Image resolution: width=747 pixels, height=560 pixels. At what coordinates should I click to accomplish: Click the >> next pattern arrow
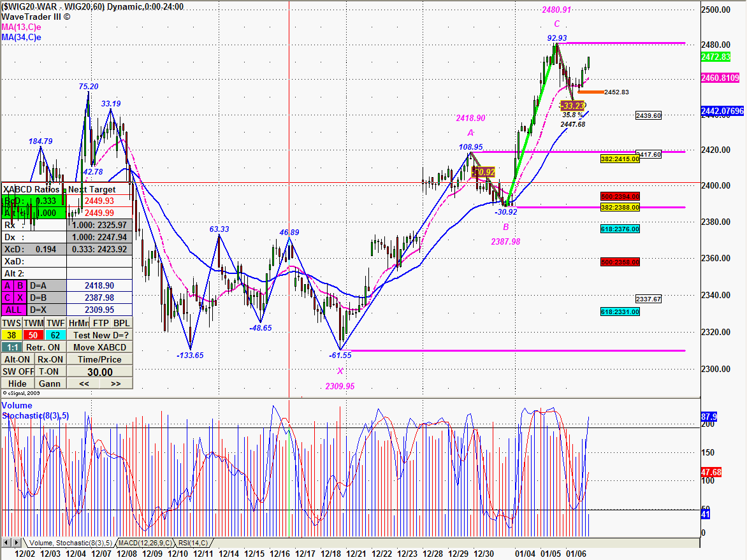115,384
